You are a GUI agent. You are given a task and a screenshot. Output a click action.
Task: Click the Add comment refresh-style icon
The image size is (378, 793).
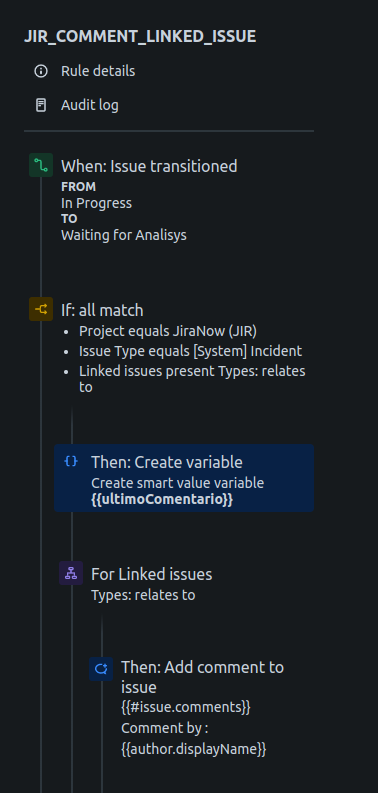click(x=101, y=669)
